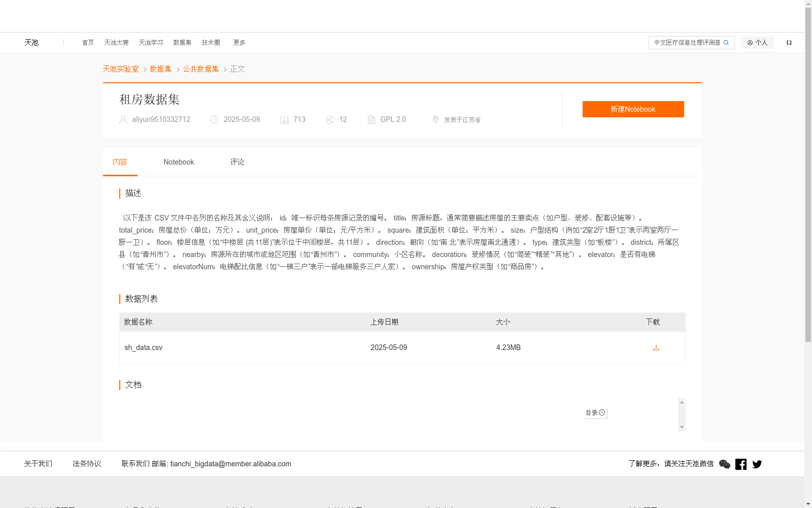Screen dimensions: 812x508
Task: Click the 天池 logo
Action: [x=31, y=43]
